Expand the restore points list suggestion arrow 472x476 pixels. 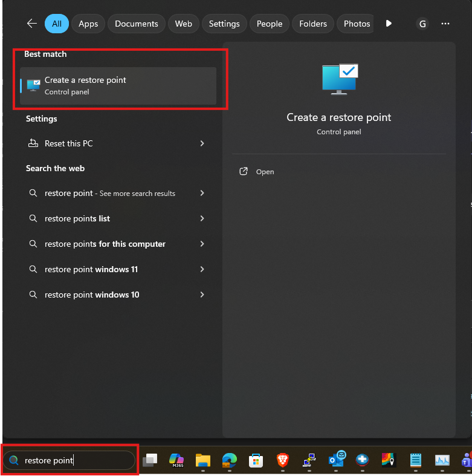(202, 218)
